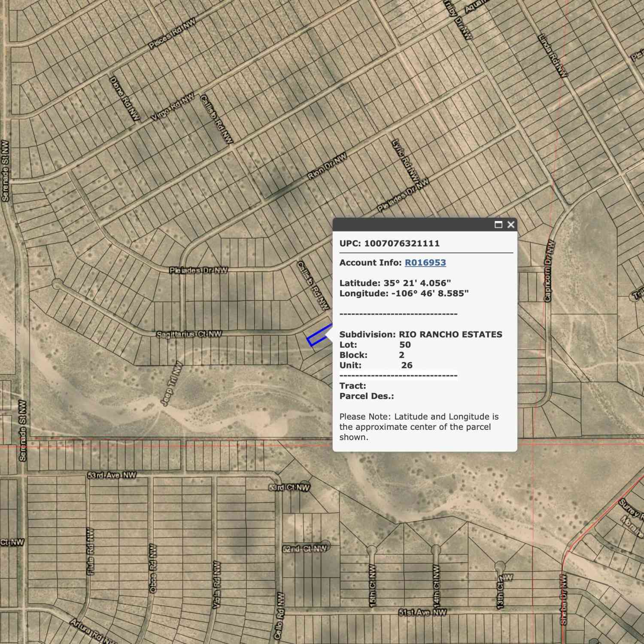Screen dimensions: 644x644
Task: Click the Capricorn Dr NW street label
Action: (x=550, y=271)
